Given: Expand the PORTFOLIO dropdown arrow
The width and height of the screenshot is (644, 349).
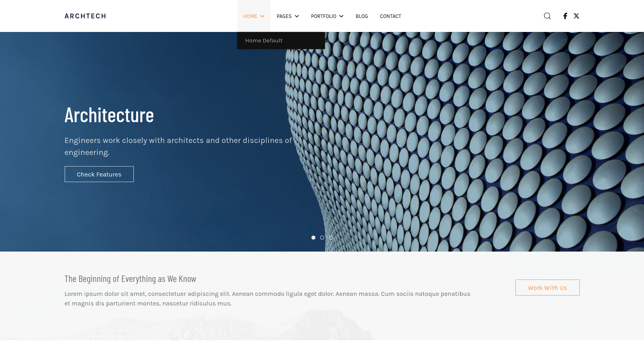Looking at the screenshot, I should (341, 16).
